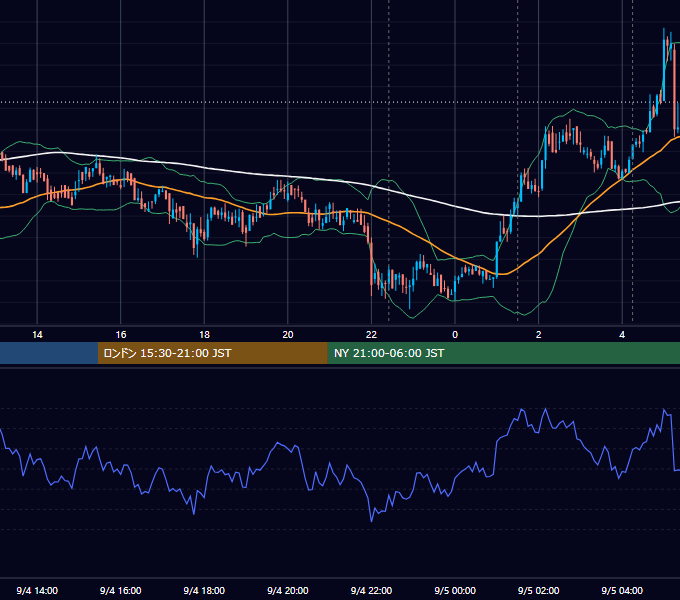Select the "9/5 04:00" date label

tap(622, 590)
